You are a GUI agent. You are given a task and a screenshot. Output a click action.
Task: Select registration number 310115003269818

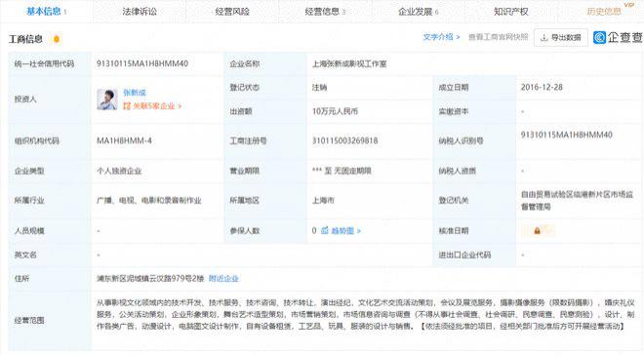click(345, 140)
